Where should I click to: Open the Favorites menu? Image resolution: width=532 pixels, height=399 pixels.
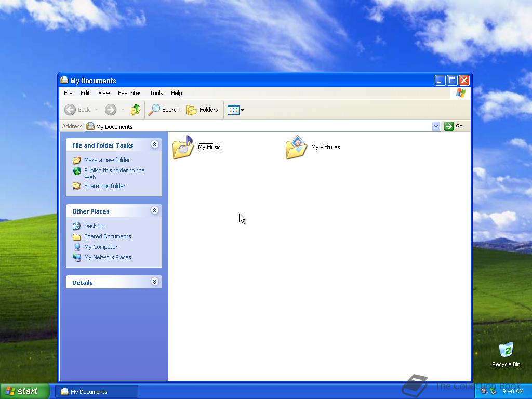[x=129, y=93]
